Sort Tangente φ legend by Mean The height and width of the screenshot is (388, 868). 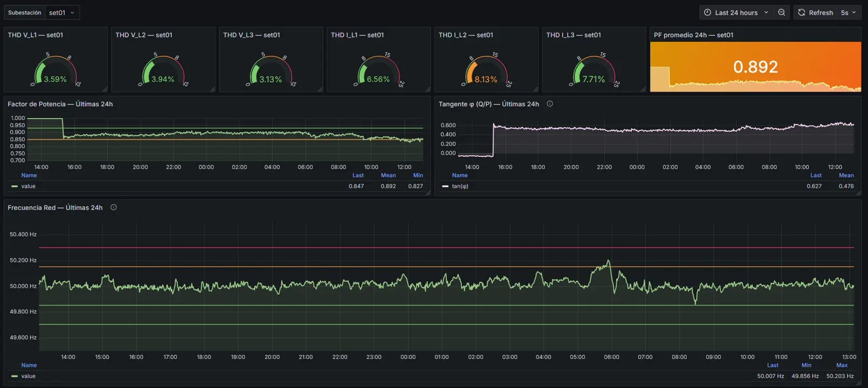pyautogui.click(x=846, y=175)
